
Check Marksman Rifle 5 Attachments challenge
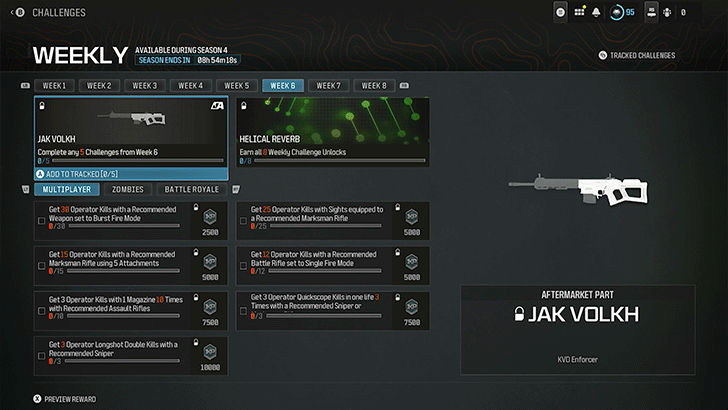(42, 266)
